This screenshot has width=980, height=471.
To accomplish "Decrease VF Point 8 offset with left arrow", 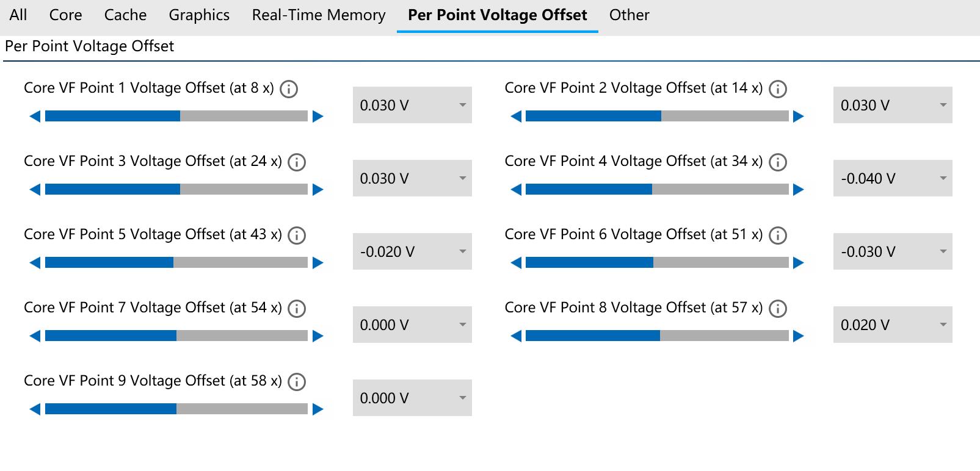I will coord(516,336).
